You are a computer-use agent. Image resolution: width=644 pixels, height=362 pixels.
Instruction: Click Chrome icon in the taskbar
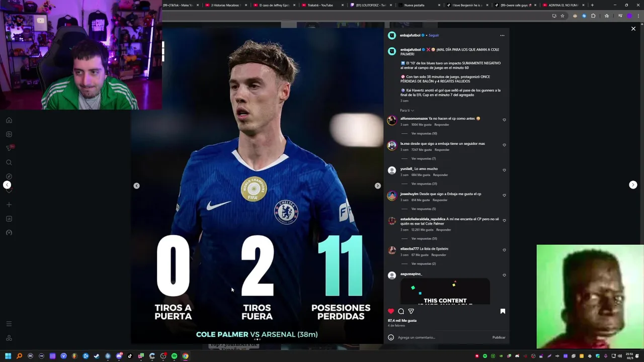185,356
